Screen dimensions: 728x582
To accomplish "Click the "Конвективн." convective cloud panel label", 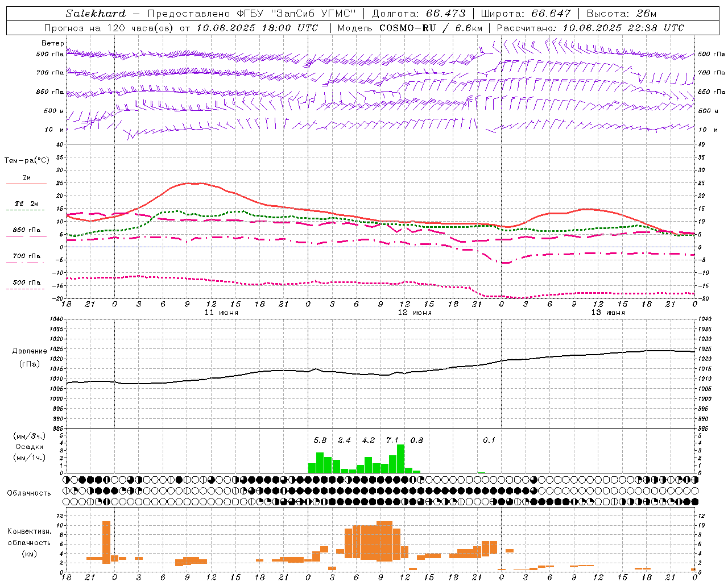I will pyautogui.click(x=29, y=531).
